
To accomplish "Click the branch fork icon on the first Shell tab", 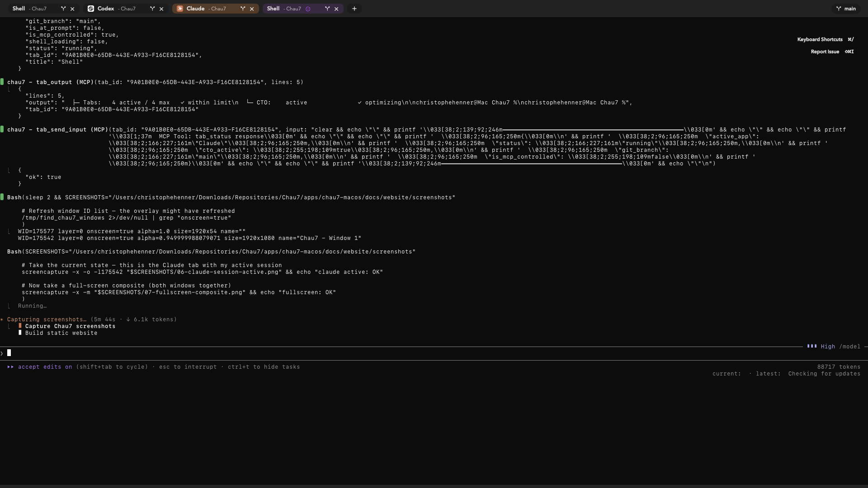I will pos(63,8).
